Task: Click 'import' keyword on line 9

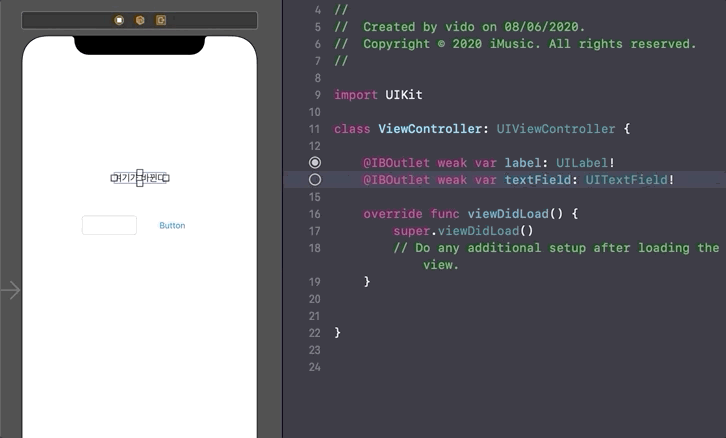Action: [356, 95]
